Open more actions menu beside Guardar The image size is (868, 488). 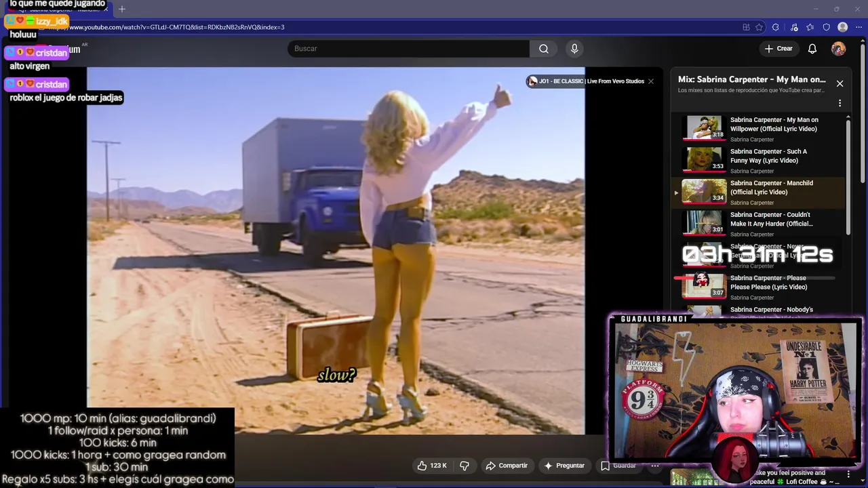[x=655, y=466]
